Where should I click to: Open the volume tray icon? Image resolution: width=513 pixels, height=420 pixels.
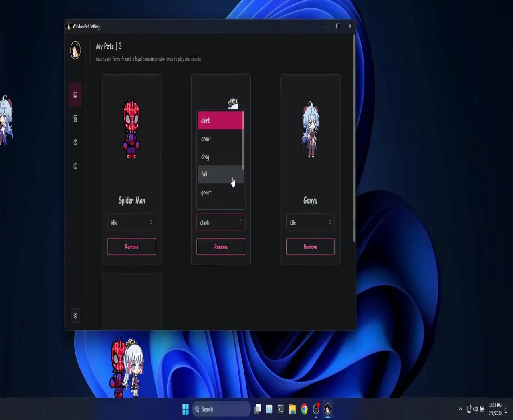pos(475,409)
